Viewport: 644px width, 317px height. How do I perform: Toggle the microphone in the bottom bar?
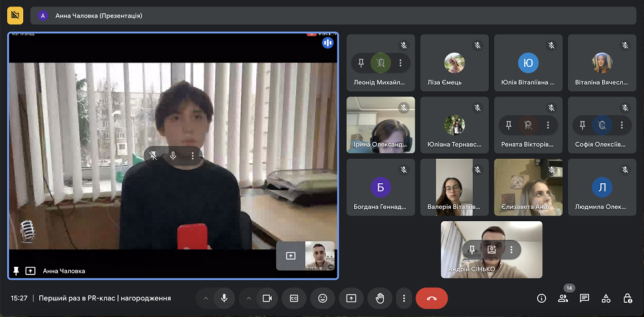tap(224, 298)
